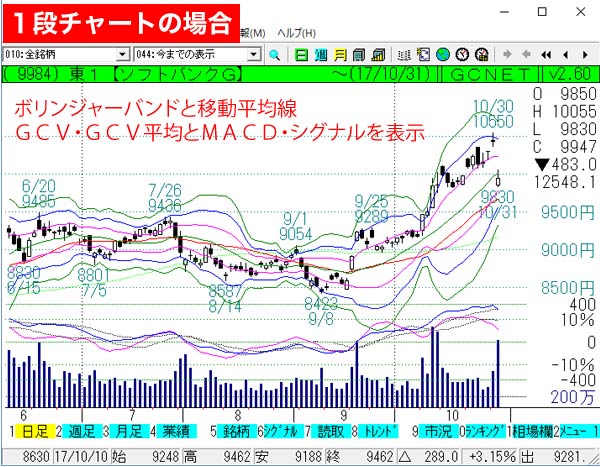Click the high price H 10055
Image resolution: width=600 pixels, height=467 pixels.
coord(565,111)
